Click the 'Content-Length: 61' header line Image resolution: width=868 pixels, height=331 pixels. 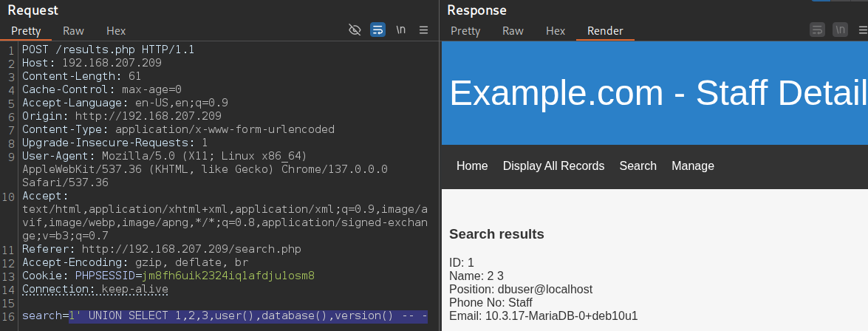pyautogui.click(x=82, y=76)
